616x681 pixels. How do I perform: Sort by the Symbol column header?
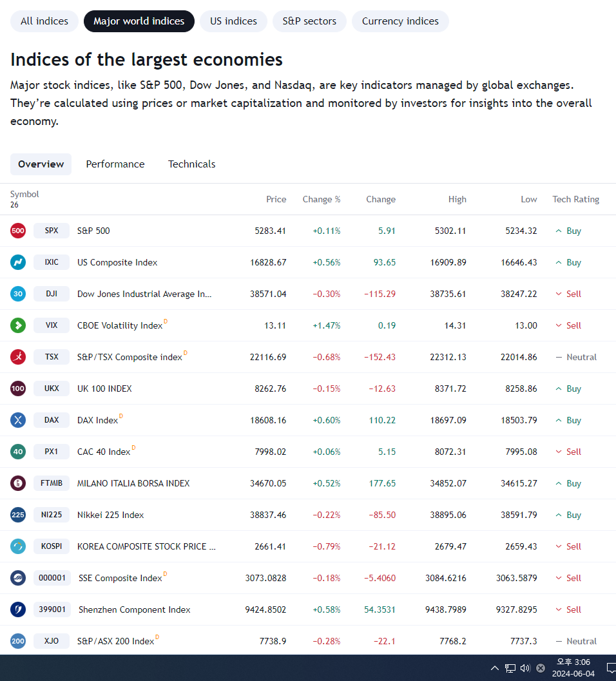tap(24, 194)
